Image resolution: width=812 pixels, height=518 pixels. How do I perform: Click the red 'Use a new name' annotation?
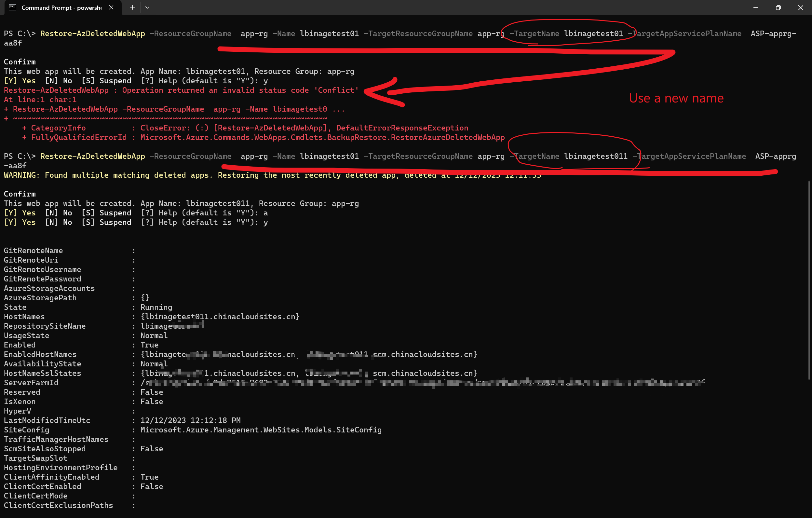pyautogui.click(x=676, y=98)
